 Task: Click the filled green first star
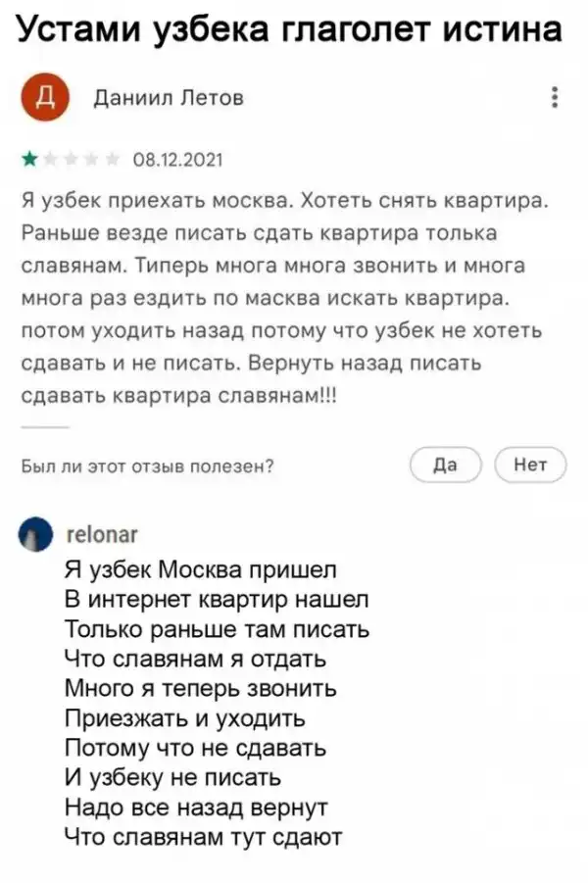point(29,157)
